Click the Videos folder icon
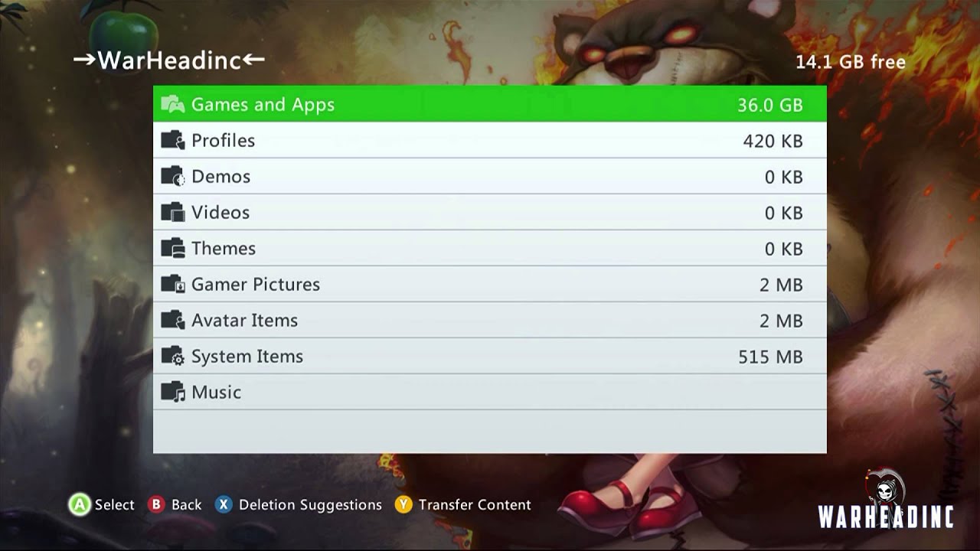 [173, 213]
